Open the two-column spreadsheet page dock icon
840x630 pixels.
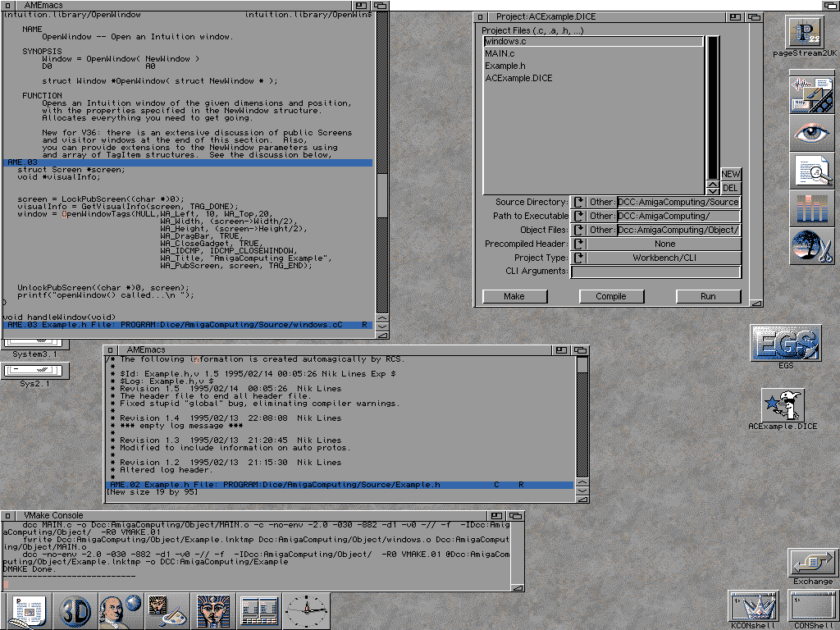pos(259,611)
